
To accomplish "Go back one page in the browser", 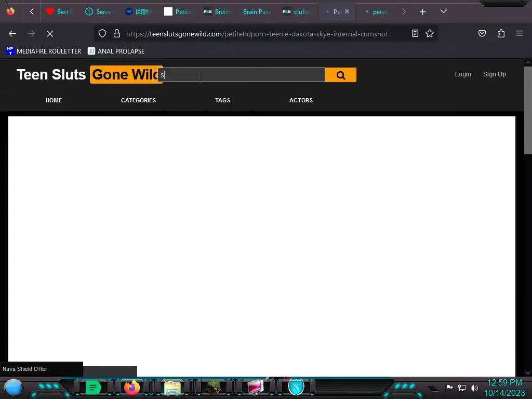I will (12, 34).
